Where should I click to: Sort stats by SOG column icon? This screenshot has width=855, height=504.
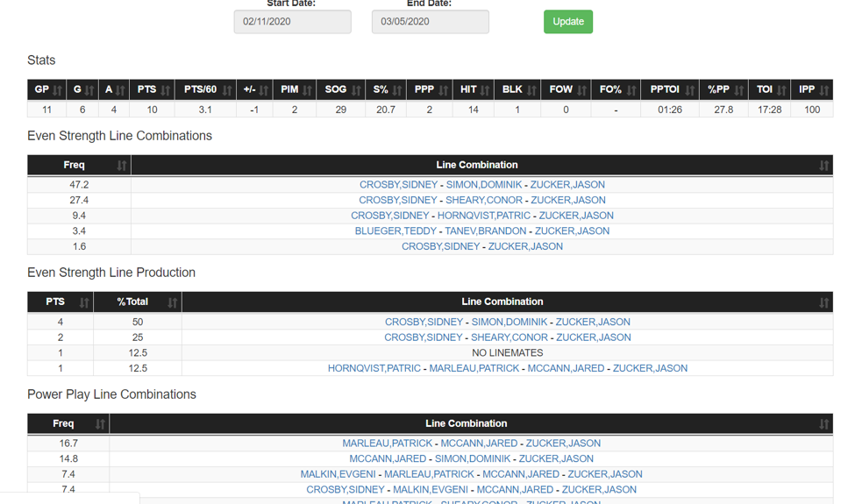pyautogui.click(x=356, y=90)
